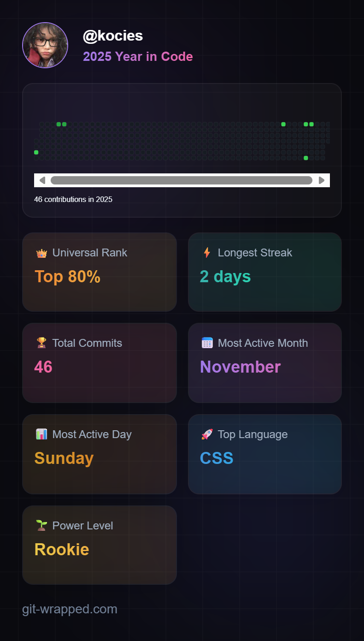Click the rocket icon beside Top Language
The width and height of the screenshot is (364, 641).
[207, 434]
